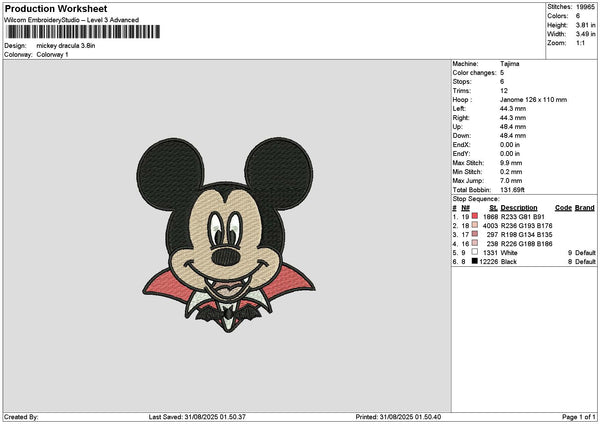Click the description 'R233 G81 B91'

point(522,217)
